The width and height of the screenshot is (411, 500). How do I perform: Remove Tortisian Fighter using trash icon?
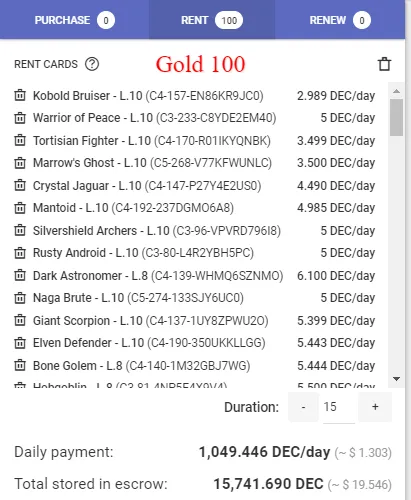tap(20, 140)
